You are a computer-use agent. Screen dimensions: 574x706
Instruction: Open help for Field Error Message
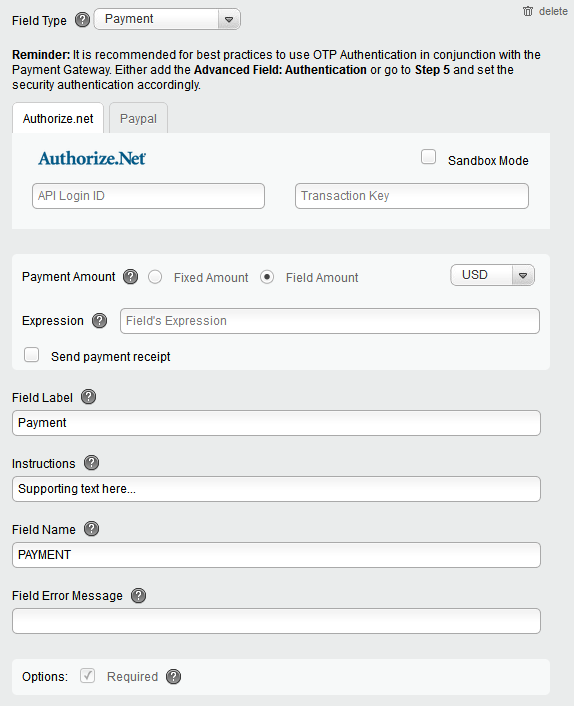tap(138, 595)
